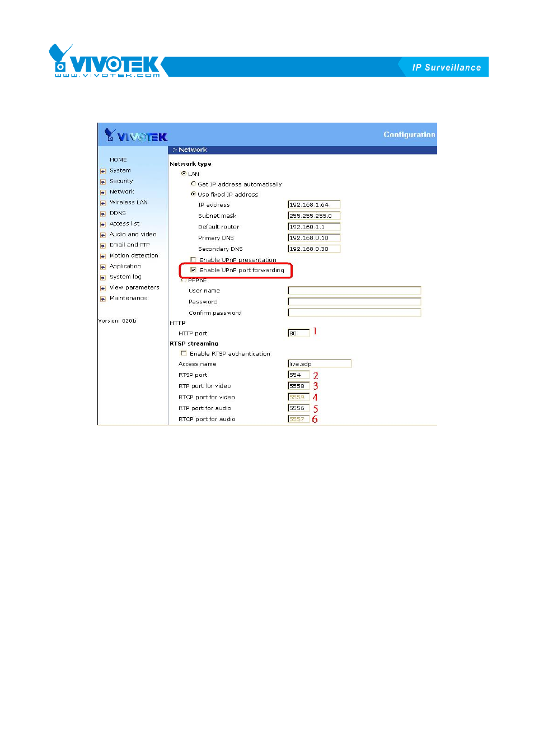The height and width of the screenshot is (756, 534).
Task: Click the RTSP port field
Action: tap(298, 375)
